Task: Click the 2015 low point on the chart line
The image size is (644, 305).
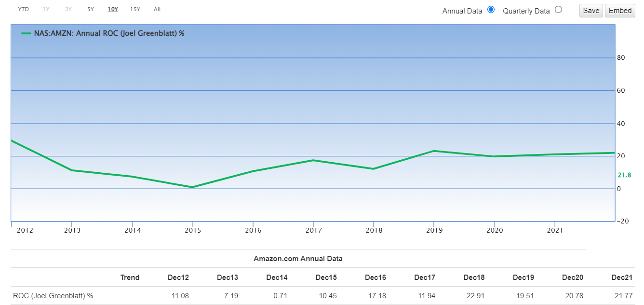Action: point(192,187)
